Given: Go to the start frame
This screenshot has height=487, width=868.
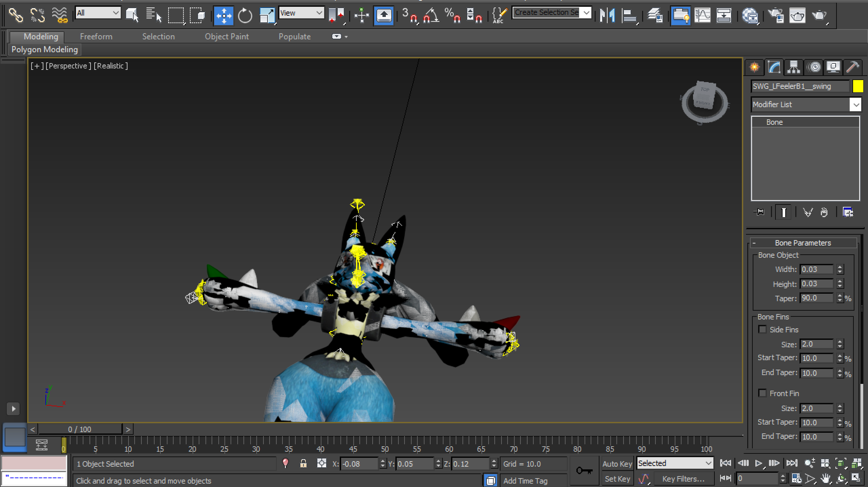Looking at the screenshot, I should tap(725, 463).
